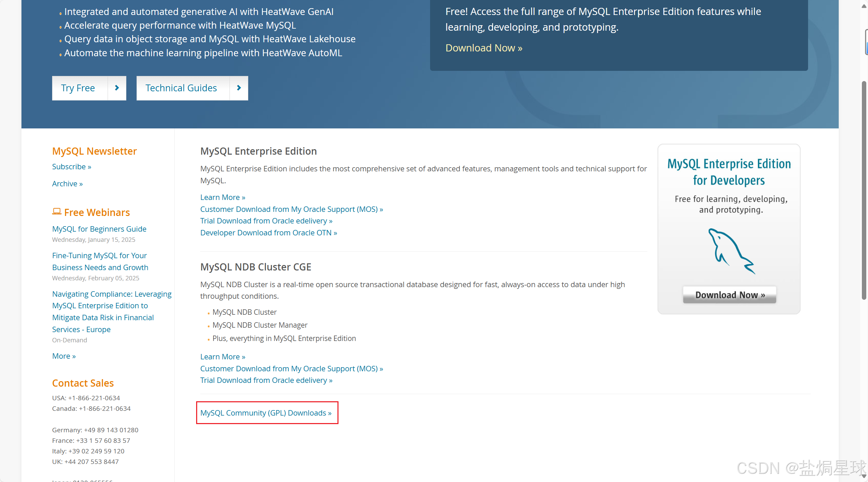
Task: Open Navigating Compliance webinar link
Action: [x=112, y=311]
